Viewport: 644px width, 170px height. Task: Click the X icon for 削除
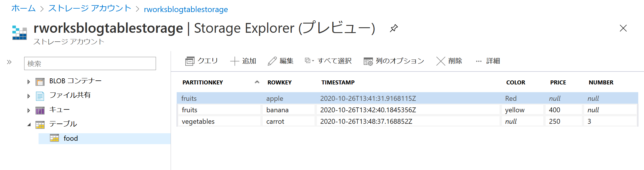(441, 61)
